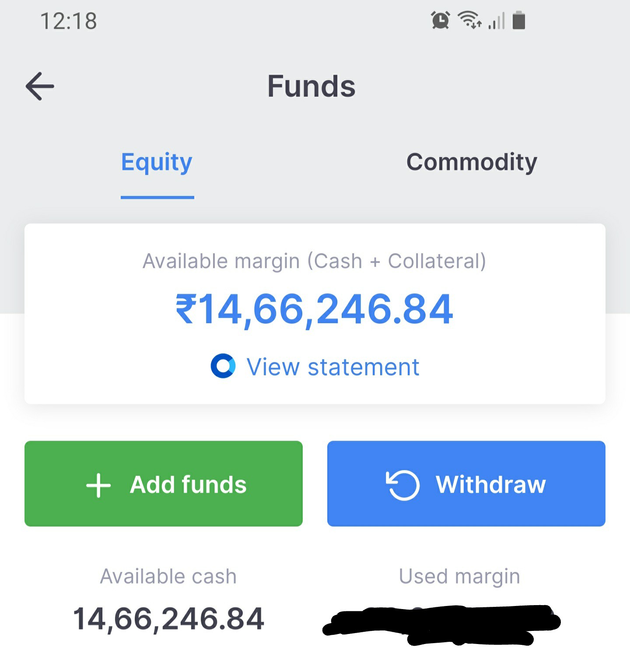
Task: Tap the Used margin label
Action: pos(459,577)
